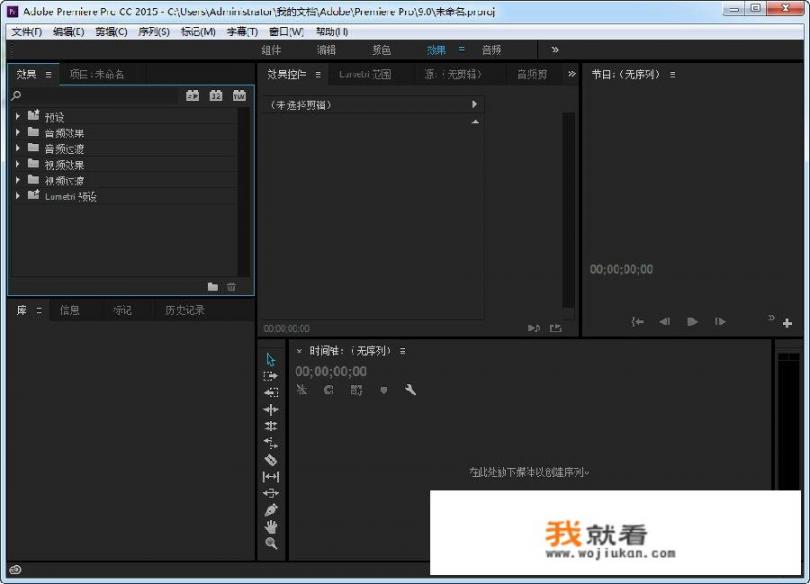Screen dimensions: 810x584
Task: Switch to the 信息 tab
Action: (69, 310)
